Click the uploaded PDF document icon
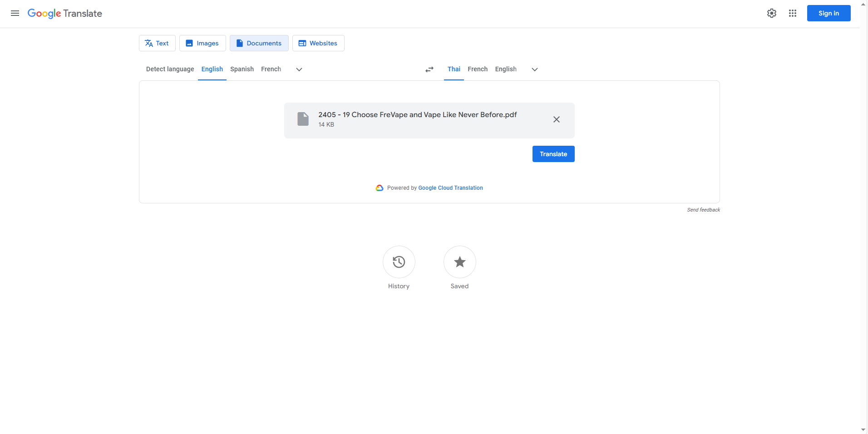This screenshot has width=868, height=434. point(303,119)
